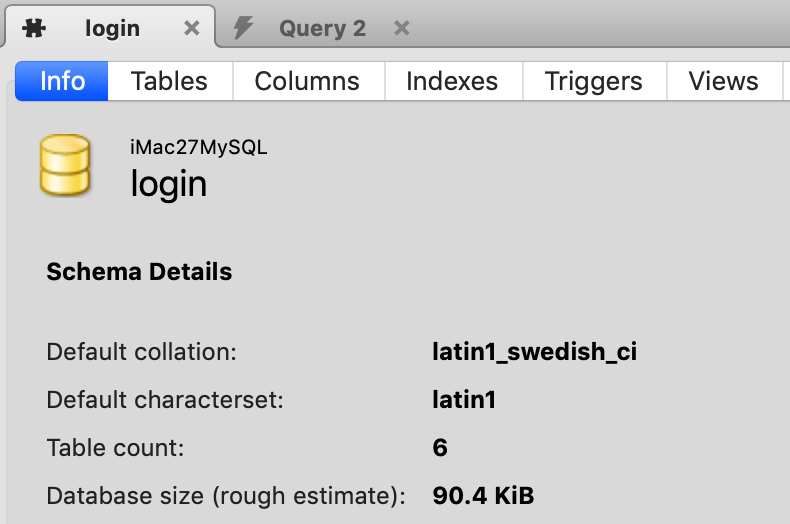The width and height of the screenshot is (790, 524).
Task: Go to the Indexes tab
Action: [x=452, y=81]
